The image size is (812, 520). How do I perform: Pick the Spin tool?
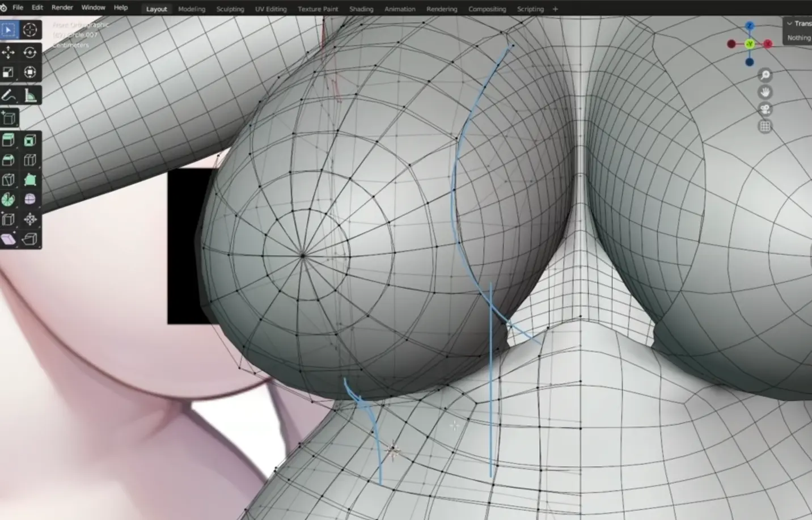pyautogui.click(x=9, y=200)
